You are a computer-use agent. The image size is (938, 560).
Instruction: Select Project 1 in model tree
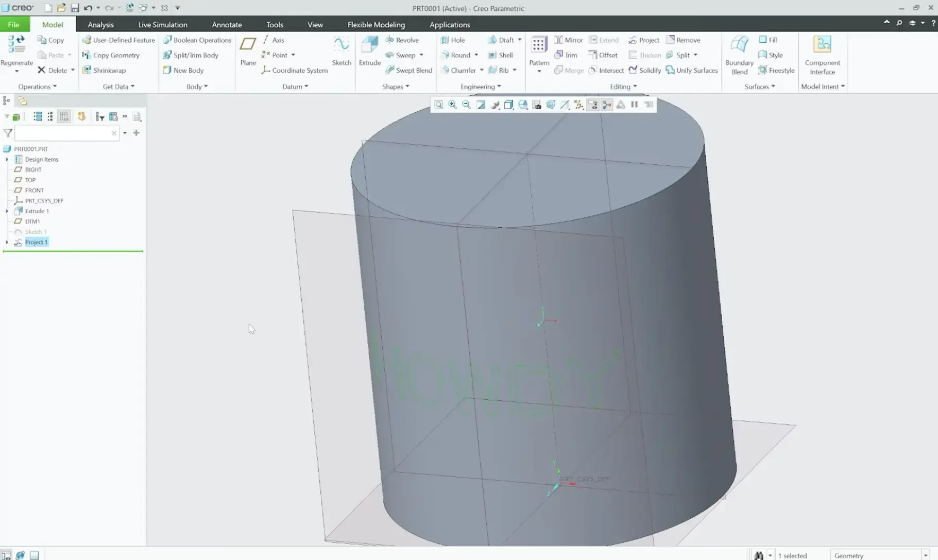(x=36, y=242)
